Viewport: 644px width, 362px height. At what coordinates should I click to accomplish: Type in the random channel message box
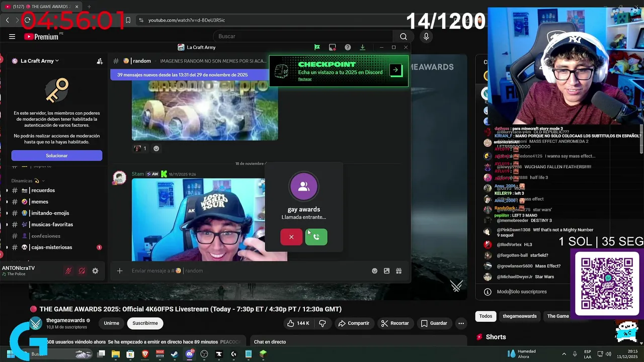(249, 271)
